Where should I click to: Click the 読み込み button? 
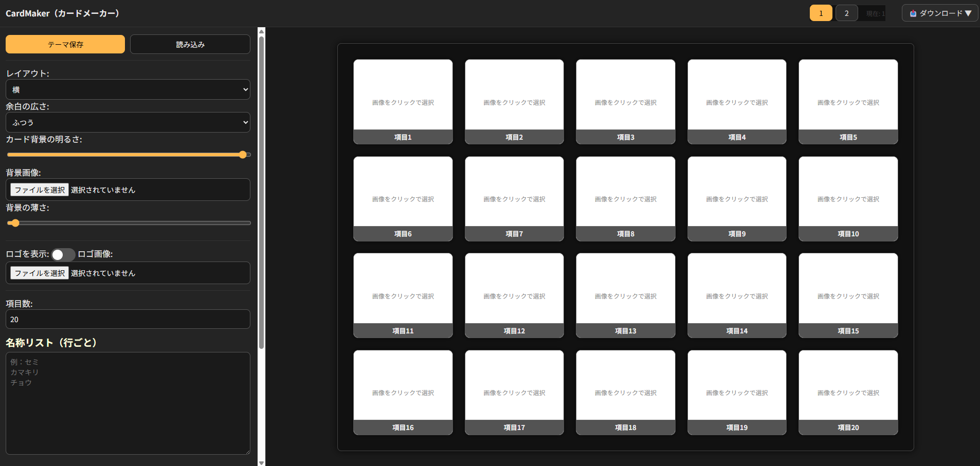coord(190,45)
